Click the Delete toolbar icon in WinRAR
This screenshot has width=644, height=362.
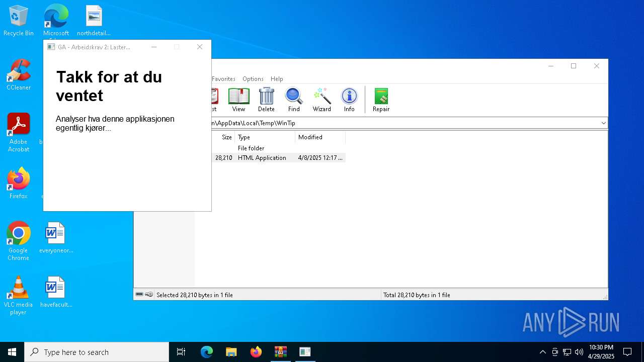coord(266,100)
